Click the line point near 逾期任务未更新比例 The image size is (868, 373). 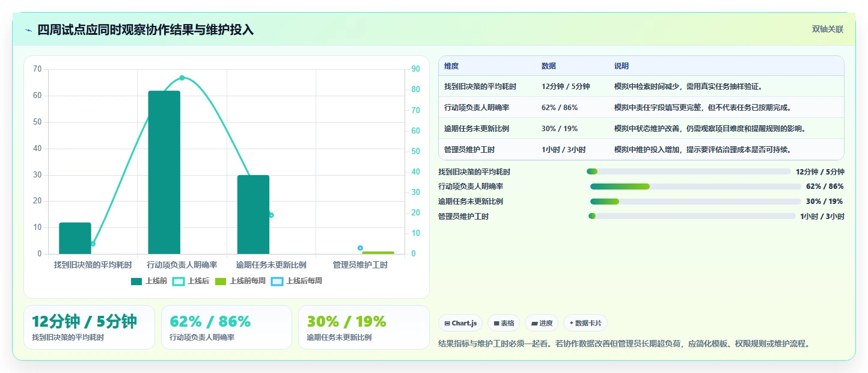271,215
